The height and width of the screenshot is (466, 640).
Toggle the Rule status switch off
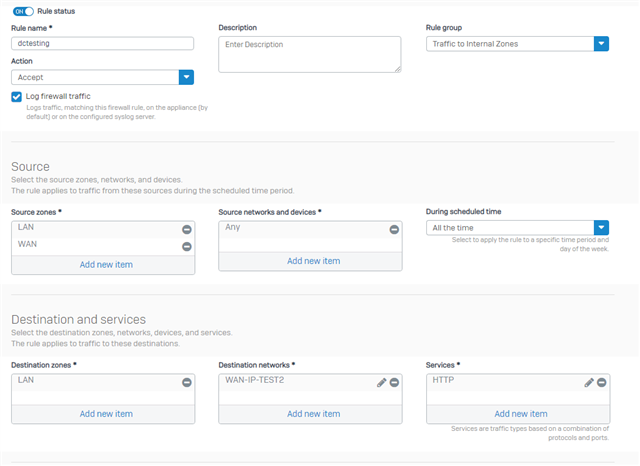23,11
